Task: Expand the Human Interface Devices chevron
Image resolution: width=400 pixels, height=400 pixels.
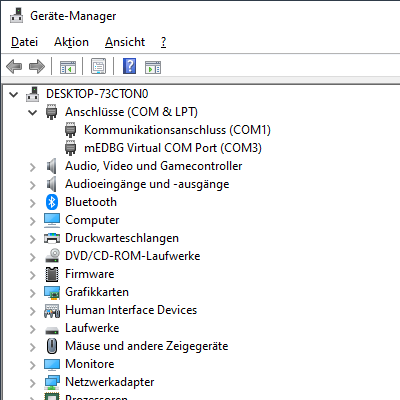Action: [33, 311]
